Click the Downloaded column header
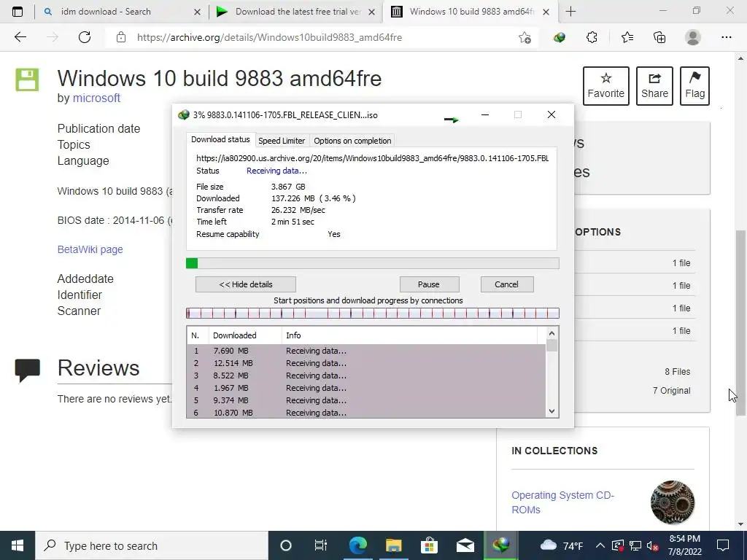747x560 pixels. pos(245,335)
